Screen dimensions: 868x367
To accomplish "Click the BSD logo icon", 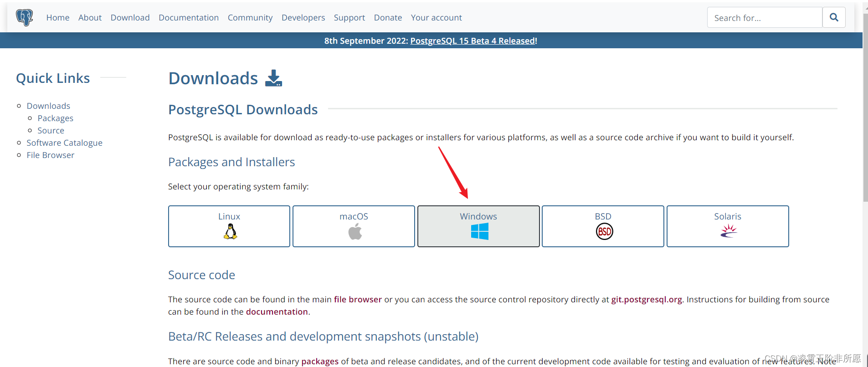I will pyautogui.click(x=604, y=231).
